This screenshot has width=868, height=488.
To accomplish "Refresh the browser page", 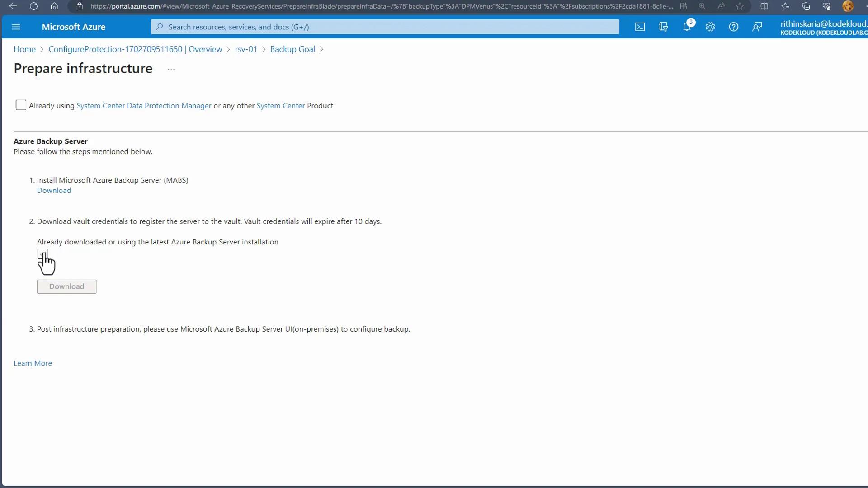I will pos(33,6).
